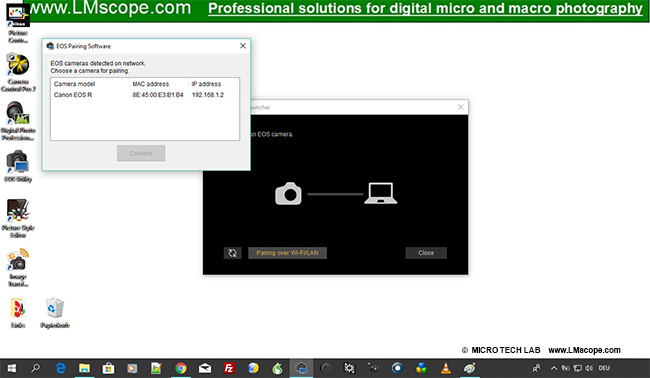Open the Links folder desktop icon
Viewport: 650px width, 378px height.
click(x=18, y=313)
